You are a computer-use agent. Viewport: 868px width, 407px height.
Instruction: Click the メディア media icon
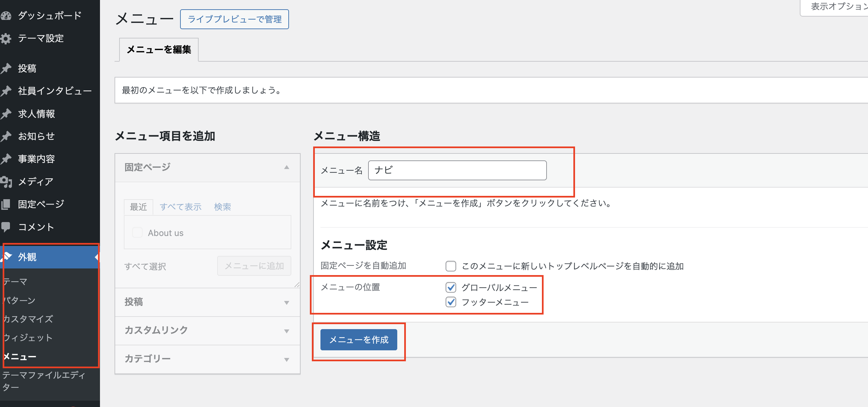6,182
